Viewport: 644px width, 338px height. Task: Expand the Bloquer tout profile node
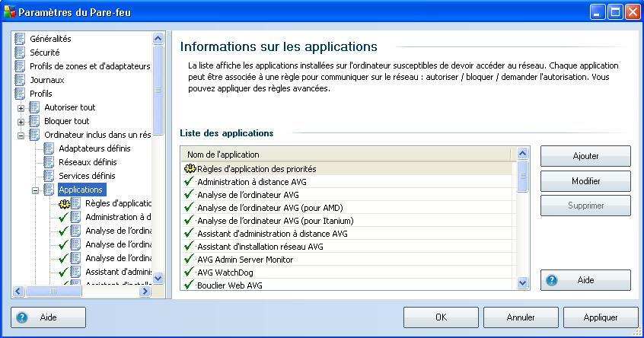pos(21,122)
